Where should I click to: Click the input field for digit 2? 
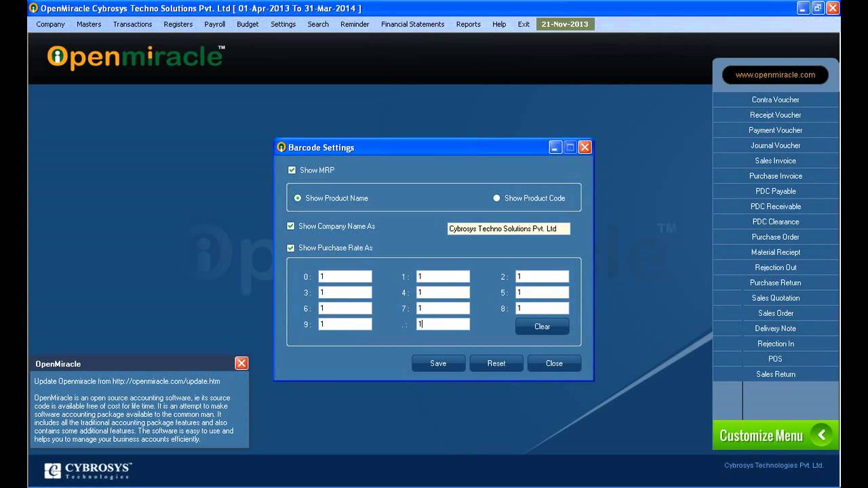pos(542,277)
